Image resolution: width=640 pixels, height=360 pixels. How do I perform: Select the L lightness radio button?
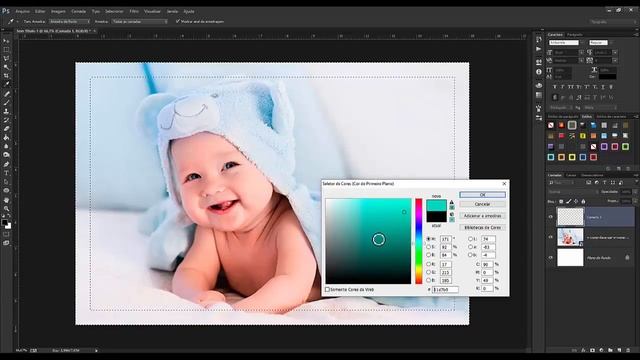click(470, 239)
